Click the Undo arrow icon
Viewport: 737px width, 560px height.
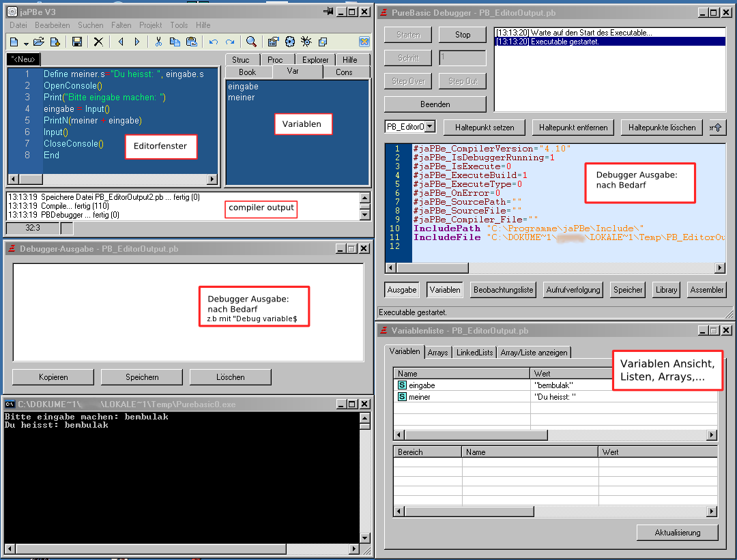214,42
